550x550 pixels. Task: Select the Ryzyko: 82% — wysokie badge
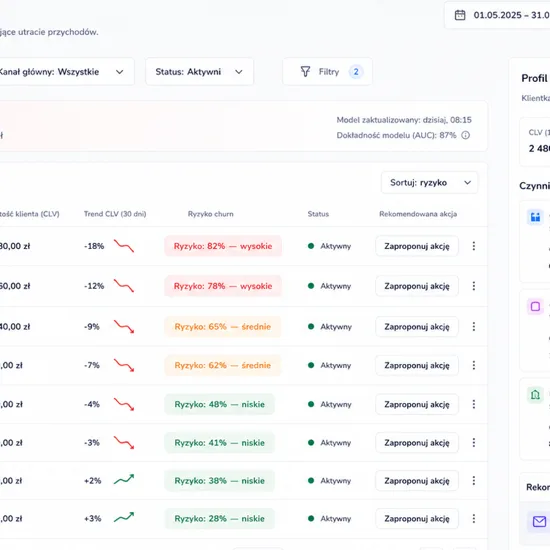pyautogui.click(x=223, y=246)
